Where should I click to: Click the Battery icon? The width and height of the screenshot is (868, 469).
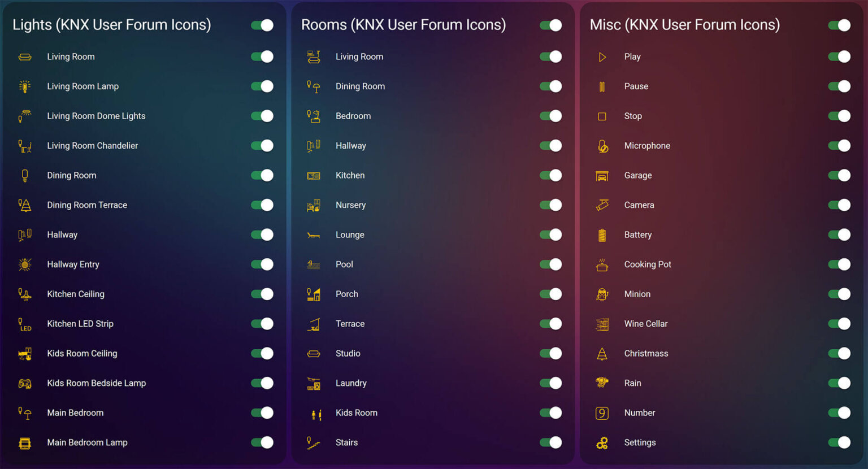(601, 234)
